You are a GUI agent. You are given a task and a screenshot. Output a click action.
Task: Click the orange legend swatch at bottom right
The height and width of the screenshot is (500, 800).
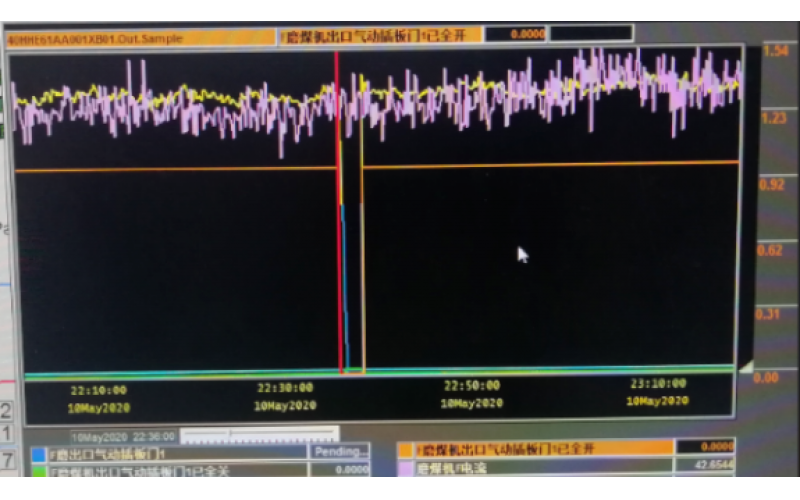point(405,449)
